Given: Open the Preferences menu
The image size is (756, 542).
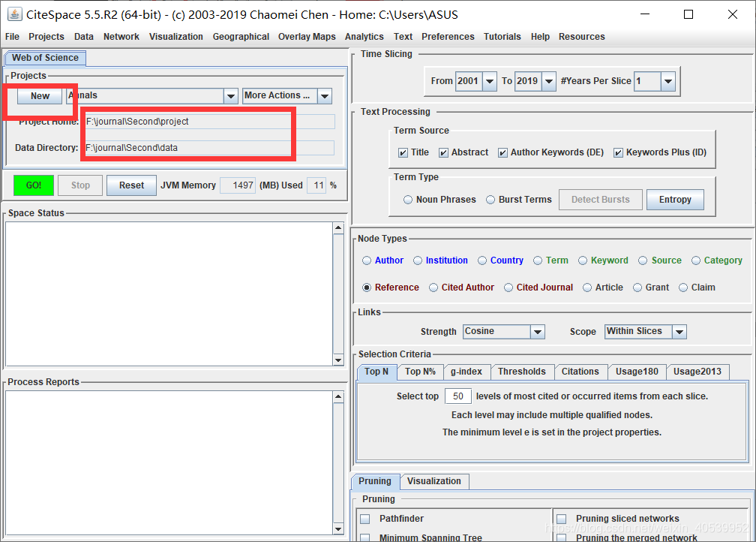Looking at the screenshot, I should point(448,37).
